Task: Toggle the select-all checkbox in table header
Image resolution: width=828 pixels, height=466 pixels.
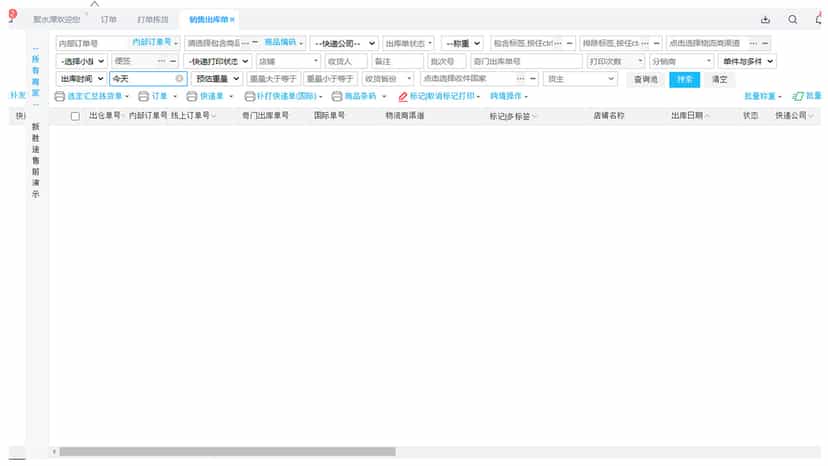Action: tap(76, 116)
